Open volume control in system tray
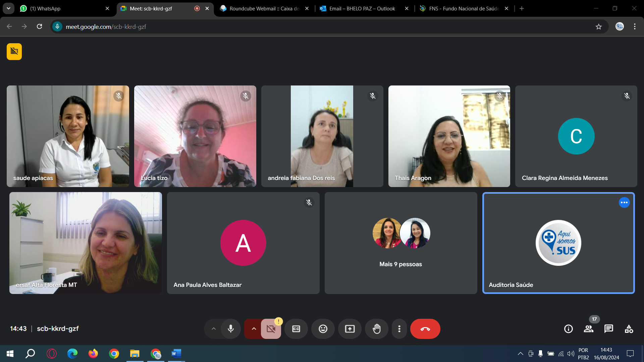The width and height of the screenshot is (644, 362). click(571, 354)
